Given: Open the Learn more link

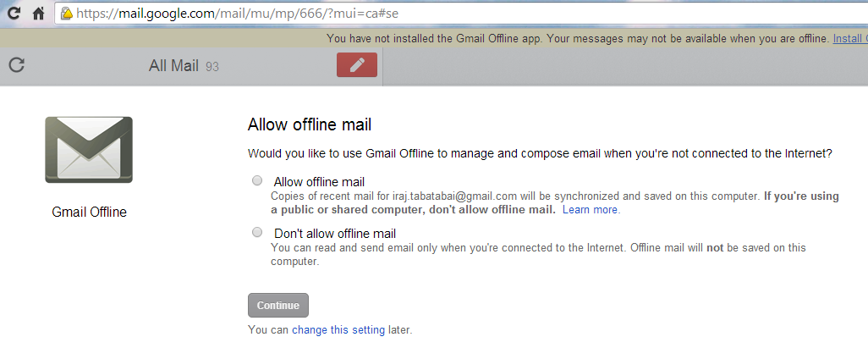Looking at the screenshot, I should 591,210.
